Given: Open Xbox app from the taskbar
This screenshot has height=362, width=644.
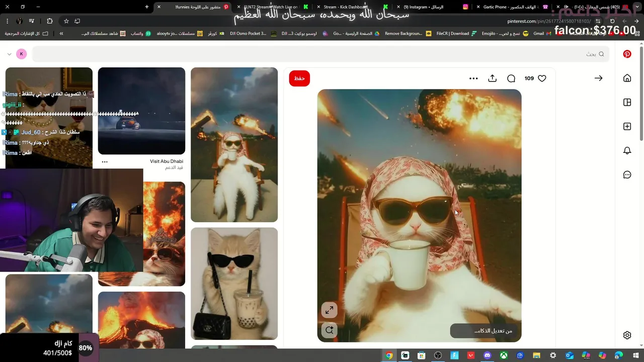Looking at the screenshot, I should [x=503, y=355].
